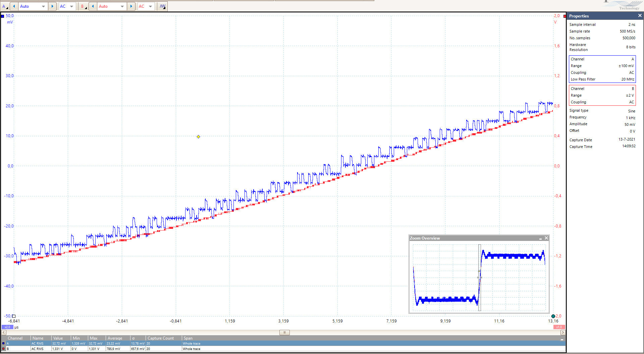This screenshot has height=354, width=644.
Task: Decrease Channel B input range arrow
Action: pos(93,6)
